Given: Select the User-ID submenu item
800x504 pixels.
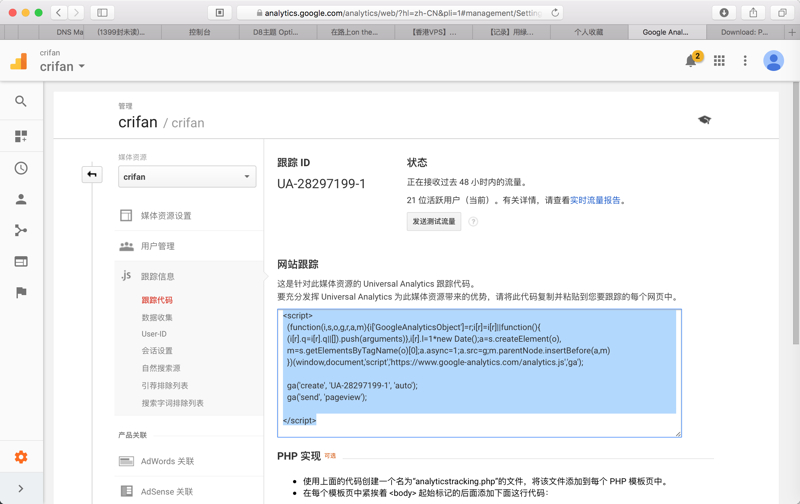Looking at the screenshot, I should (x=154, y=334).
